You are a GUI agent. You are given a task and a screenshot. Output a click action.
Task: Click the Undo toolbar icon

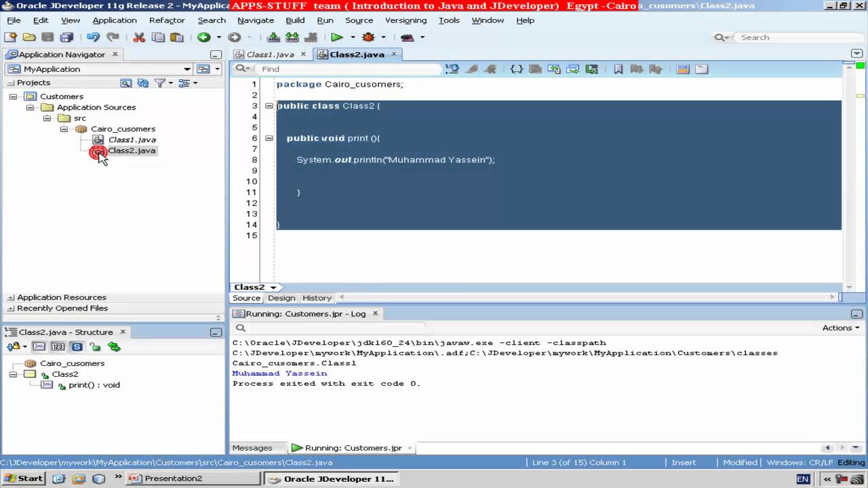(93, 37)
